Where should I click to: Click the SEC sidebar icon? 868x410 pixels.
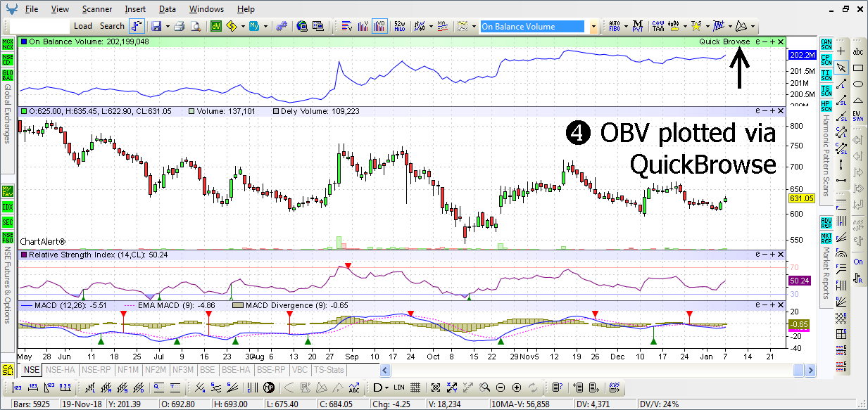[8, 222]
